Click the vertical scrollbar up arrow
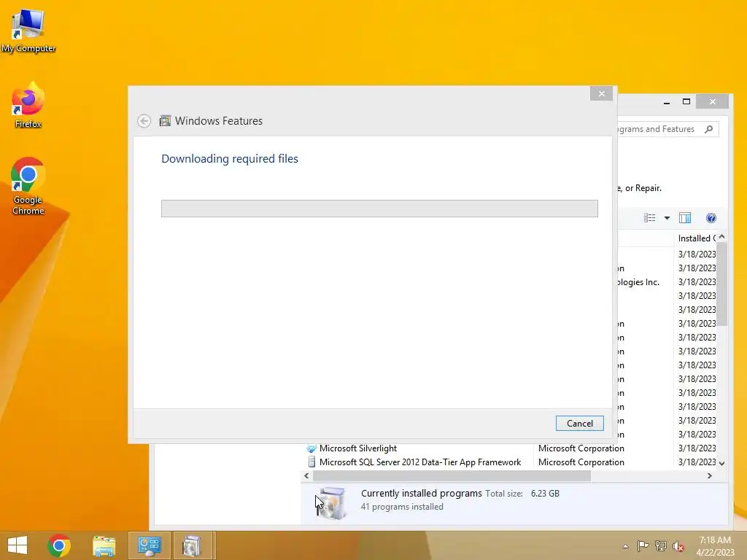 tap(721, 237)
